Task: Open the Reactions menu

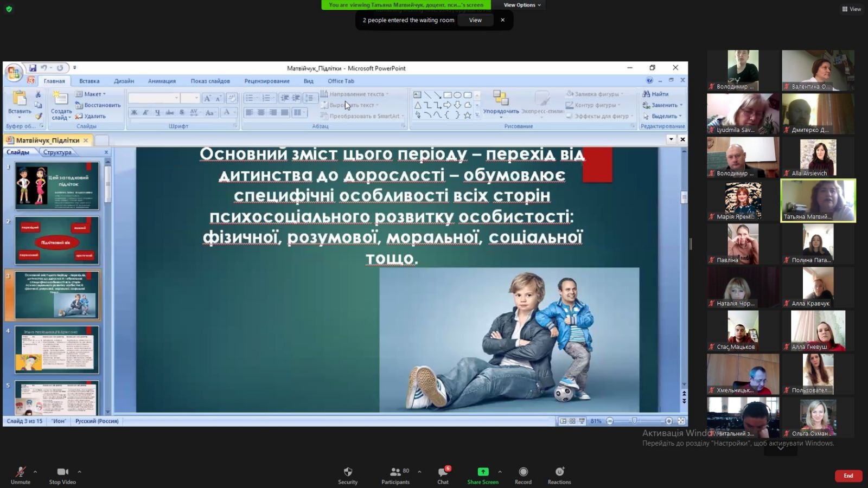Action: (x=559, y=472)
